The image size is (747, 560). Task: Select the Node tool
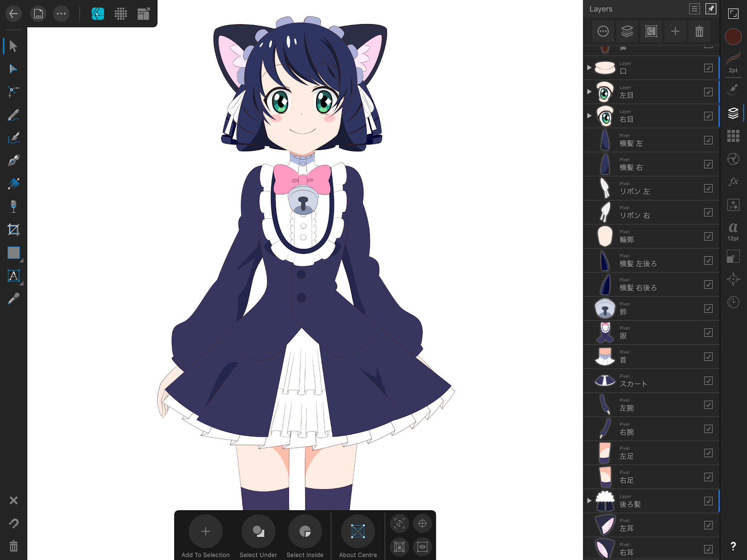[x=13, y=69]
